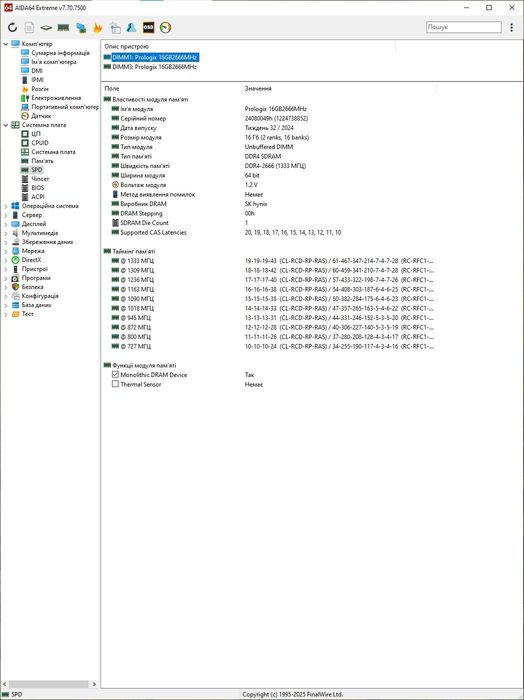
Task: Select the Supported CAS Latencies row
Action: coord(268,232)
